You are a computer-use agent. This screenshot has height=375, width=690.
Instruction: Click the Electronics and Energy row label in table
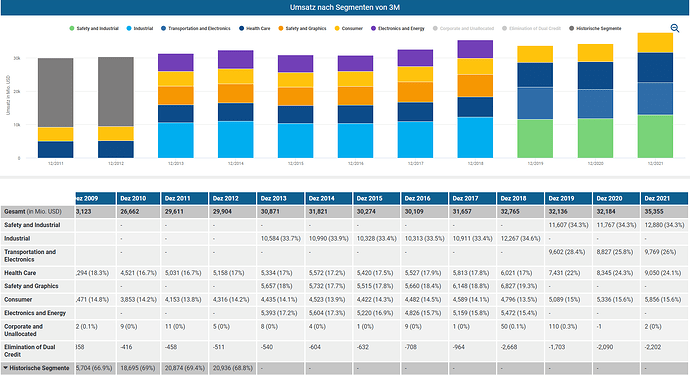[35, 313]
